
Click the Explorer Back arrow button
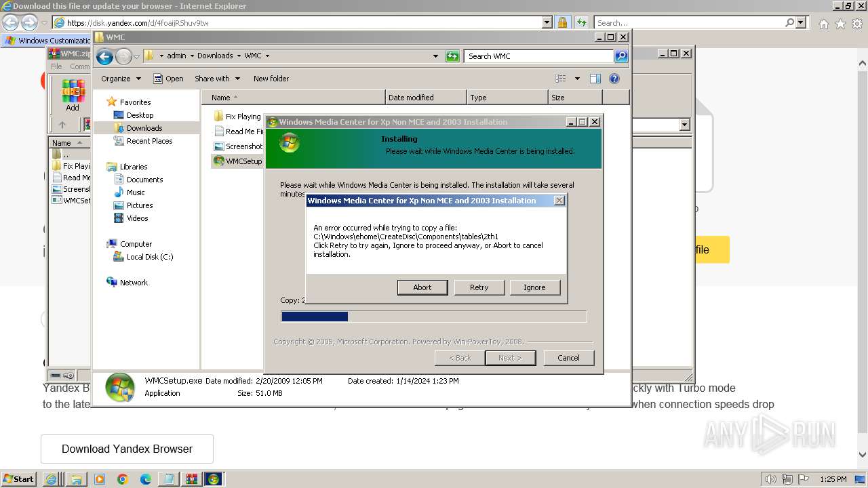tap(104, 56)
